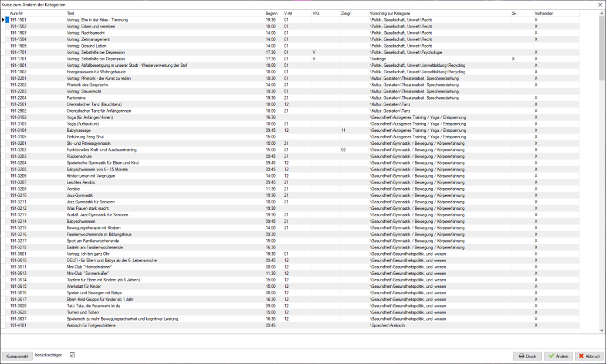Select course number 191-3637

coord(18,319)
